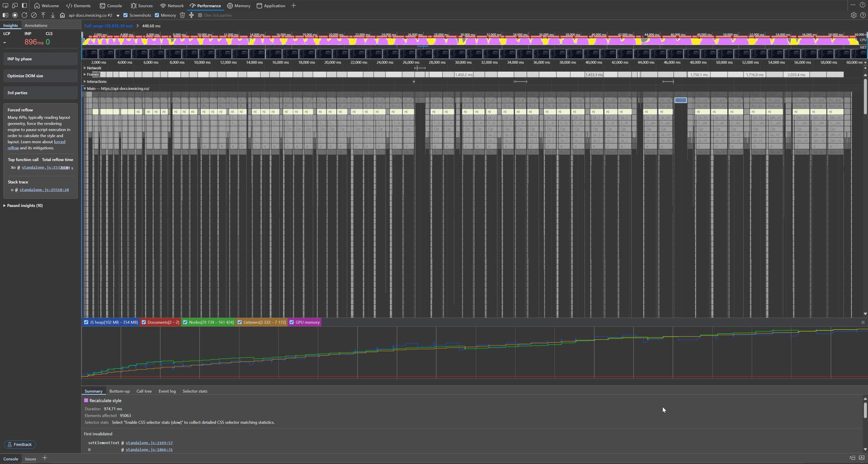Open the Selector stats tab
This screenshot has width=868, height=464.
195,391
